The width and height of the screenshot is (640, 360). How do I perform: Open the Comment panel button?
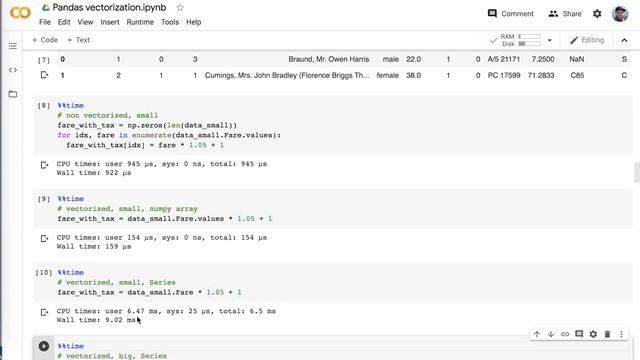pos(511,14)
